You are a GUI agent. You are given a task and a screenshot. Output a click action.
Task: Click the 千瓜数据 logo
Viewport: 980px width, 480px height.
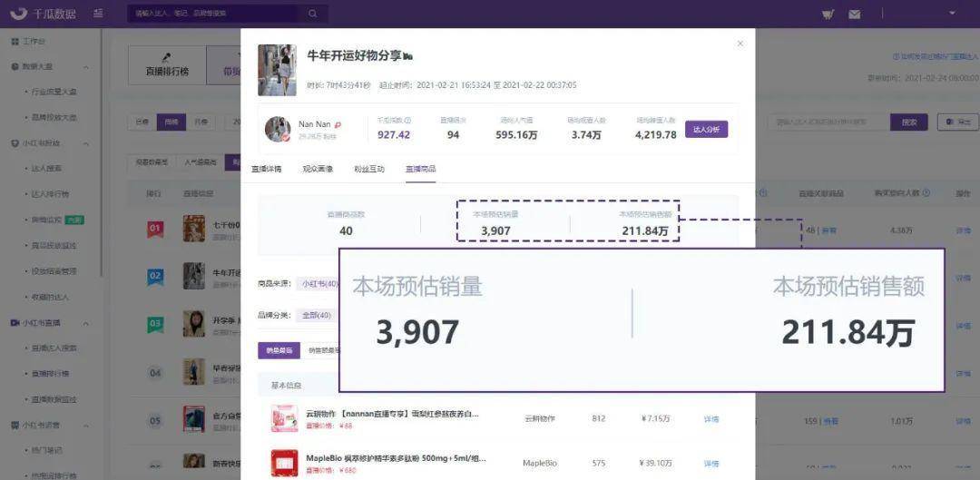pyautogui.click(x=44, y=13)
